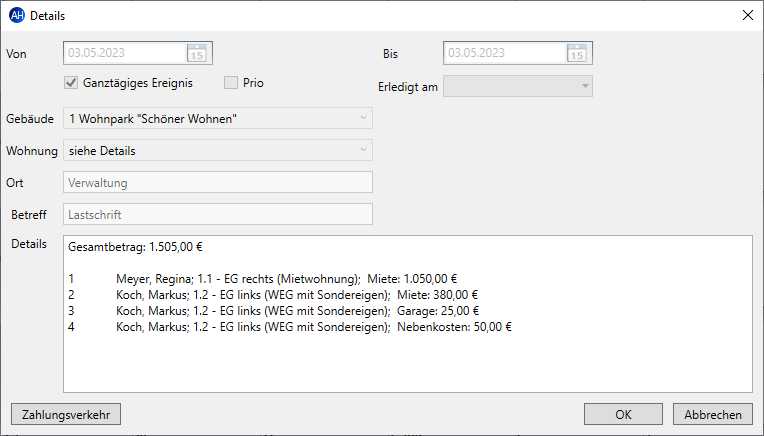Viewport: 764px width, 436px height.
Task: Select the Meyer, Regina detail line
Action: click(263, 279)
